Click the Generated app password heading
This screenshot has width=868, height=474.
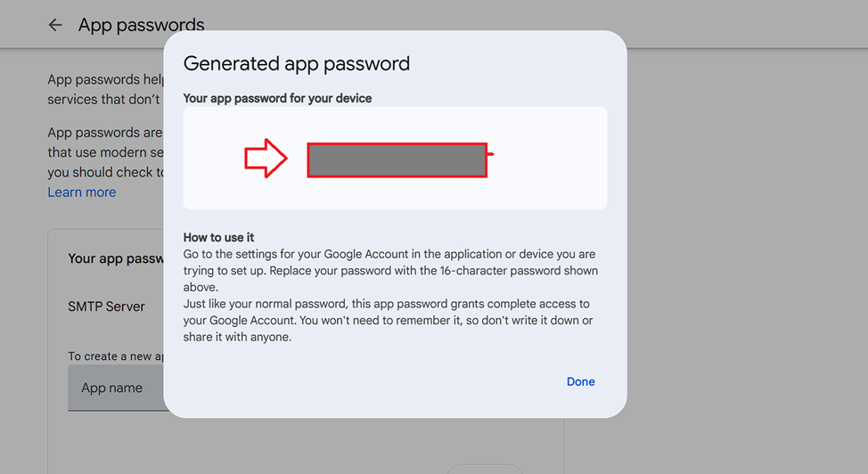tap(296, 64)
